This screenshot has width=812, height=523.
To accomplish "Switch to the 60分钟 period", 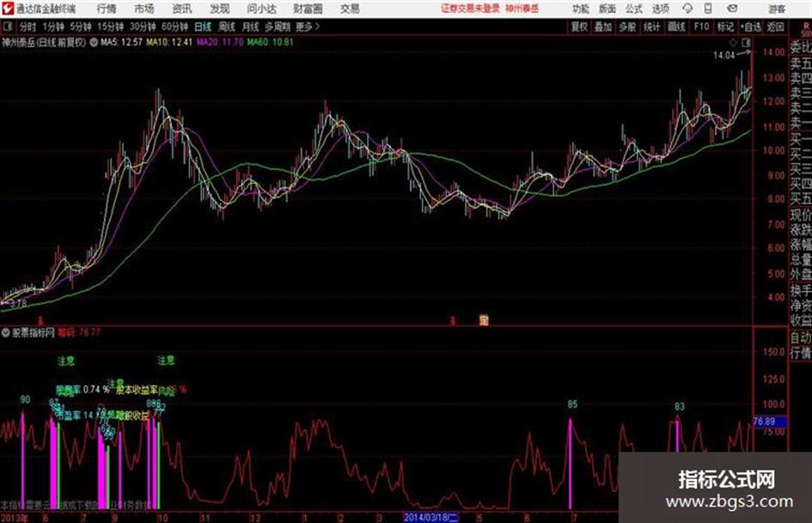I will pos(174,27).
